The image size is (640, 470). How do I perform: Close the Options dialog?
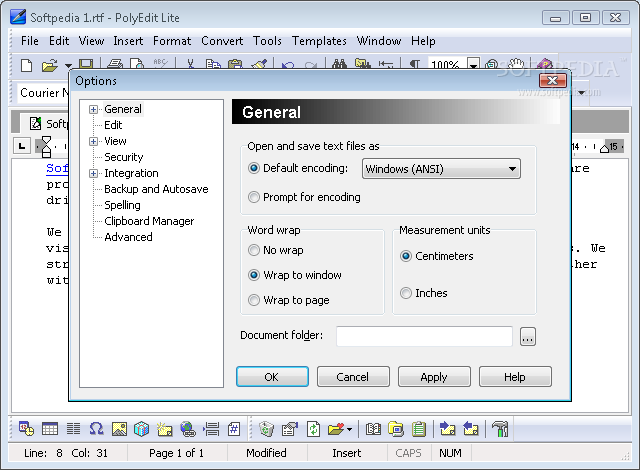point(553,80)
